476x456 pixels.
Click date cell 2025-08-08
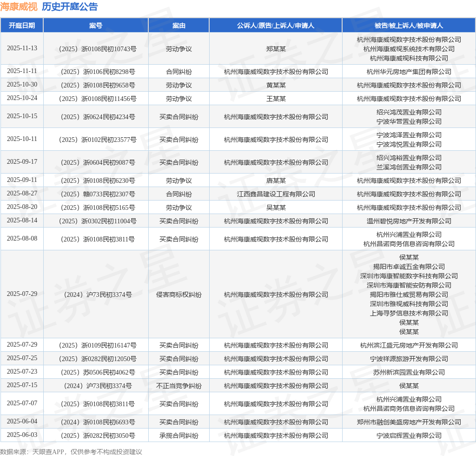(22, 239)
